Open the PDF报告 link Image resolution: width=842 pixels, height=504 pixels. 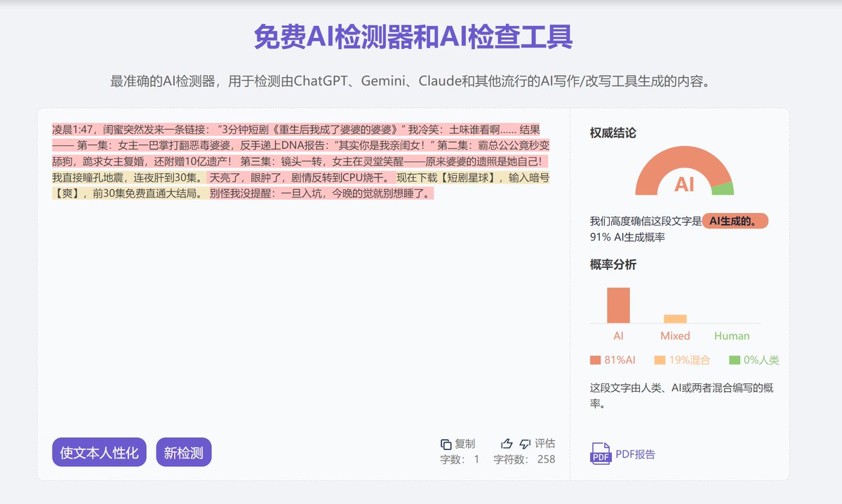pyautogui.click(x=634, y=454)
